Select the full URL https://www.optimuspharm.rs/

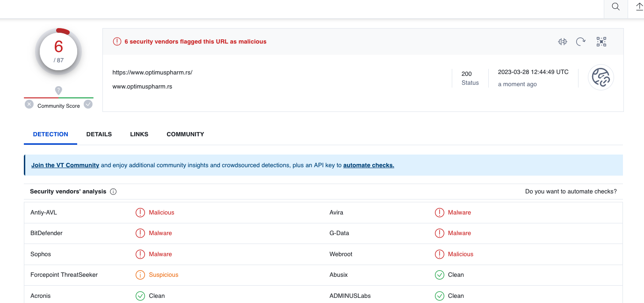coord(152,73)
